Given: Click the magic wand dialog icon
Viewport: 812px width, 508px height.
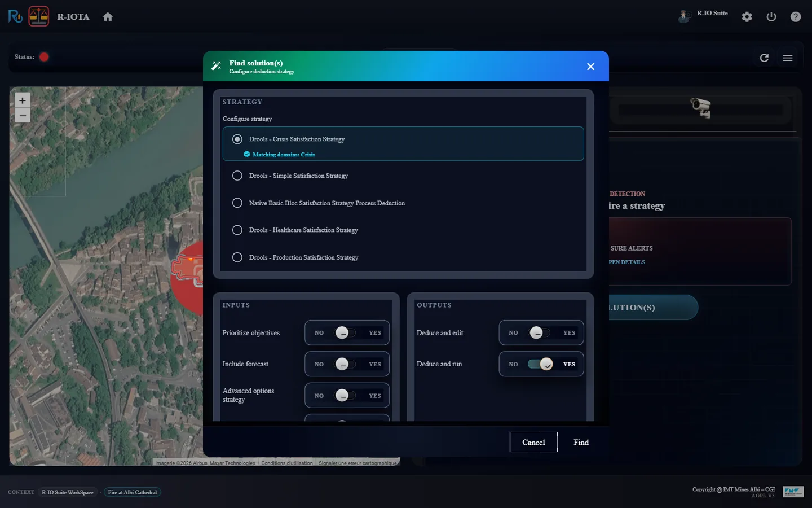Looking at the screenshot, I should 216,66.
